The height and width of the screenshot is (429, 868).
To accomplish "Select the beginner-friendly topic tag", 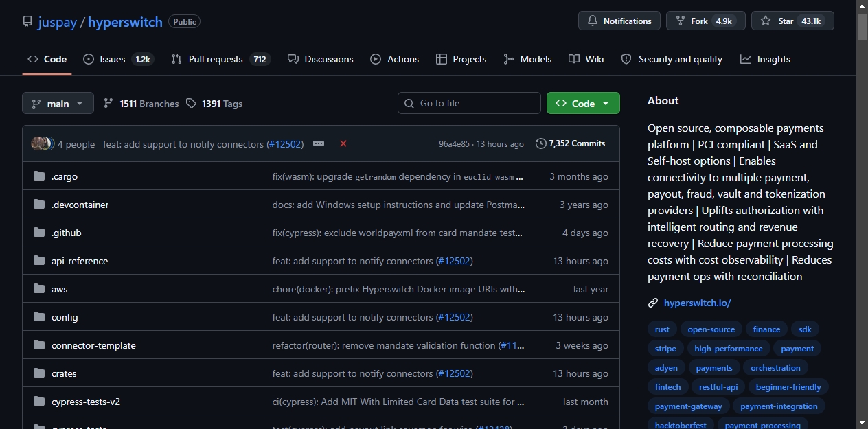I will pyautogui.click(x=788, y=387).
